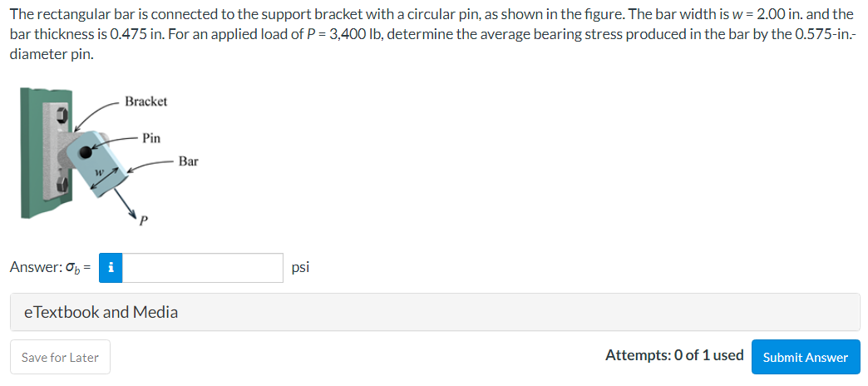The width and height of the screenshot is (868, 386).
Task: Click the Attempts: 0 of 1 used text
Action: 674,355
